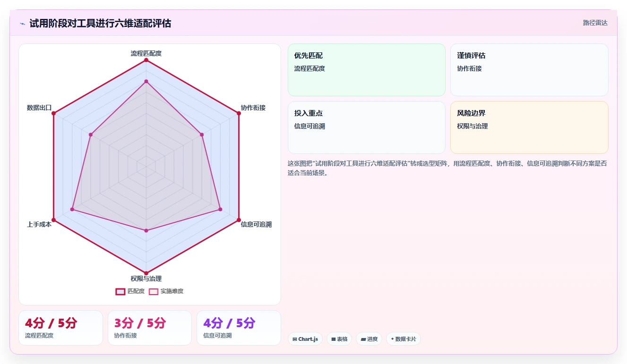The width and height of the screenshot is (627, 364).
Task: Click the inner 实施难度 data point on 权限与治理 axis
Action: (x=146, y=230)
